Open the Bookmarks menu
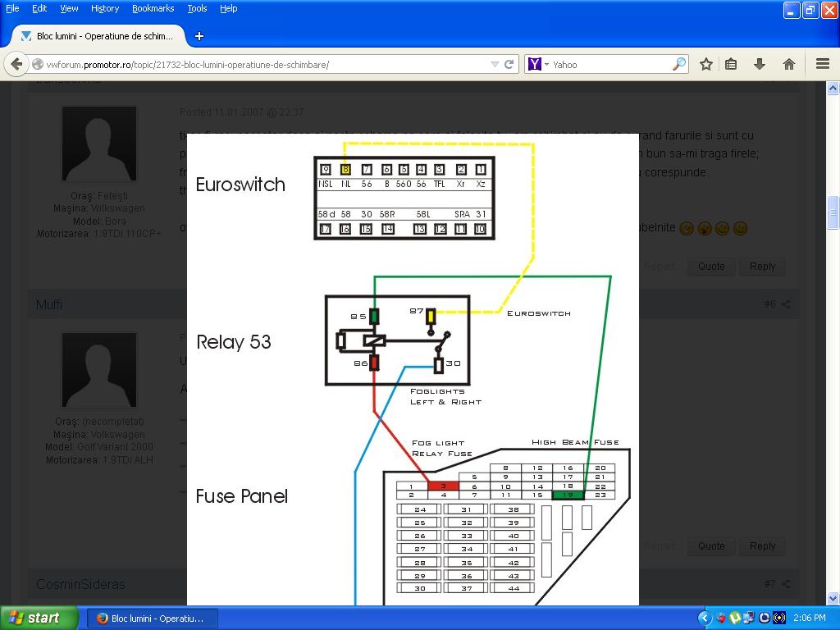840x630 pixels. coord(153,8)
